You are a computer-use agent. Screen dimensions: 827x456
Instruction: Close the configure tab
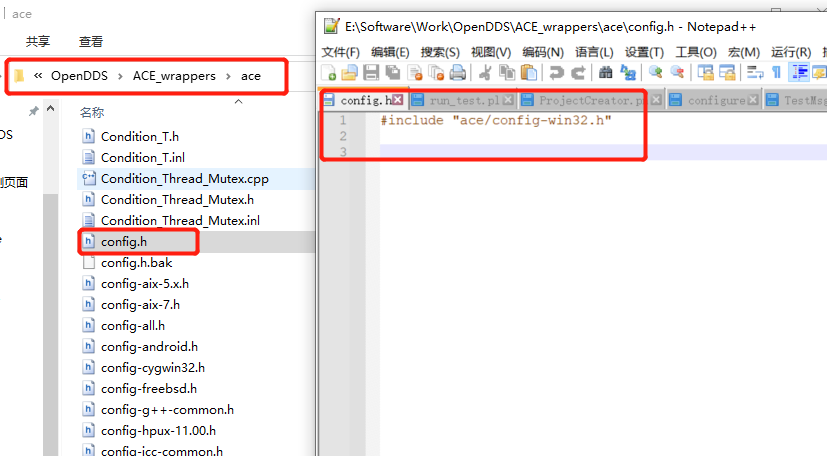(753, 100)
